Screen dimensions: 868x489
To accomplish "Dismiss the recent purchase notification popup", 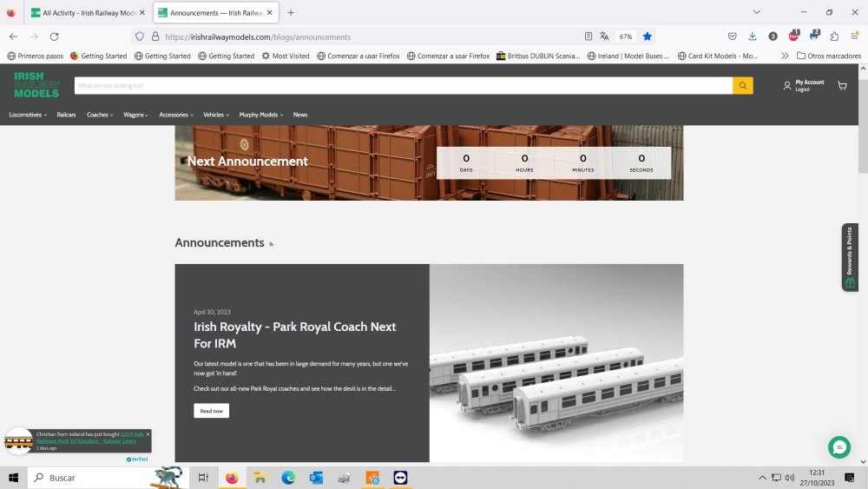I will [148, 433].
